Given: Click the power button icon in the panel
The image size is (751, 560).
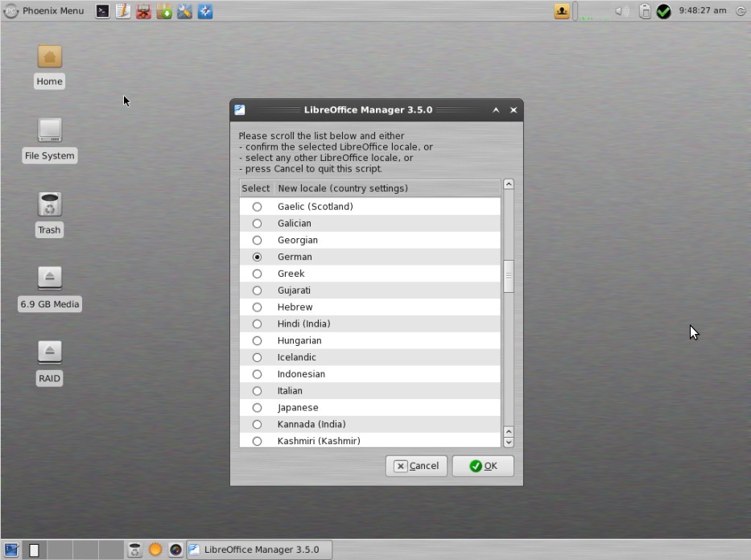Looking at the screenshot, I should tap(741, 11).
